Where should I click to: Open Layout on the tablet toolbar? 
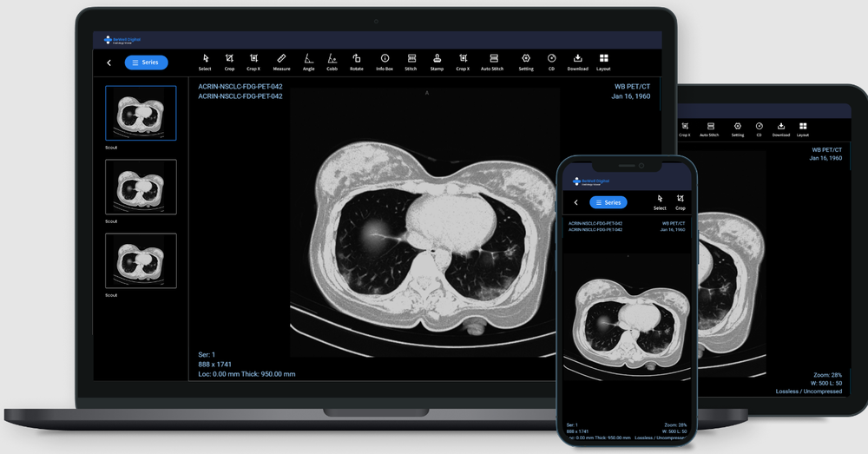point(803,129)
